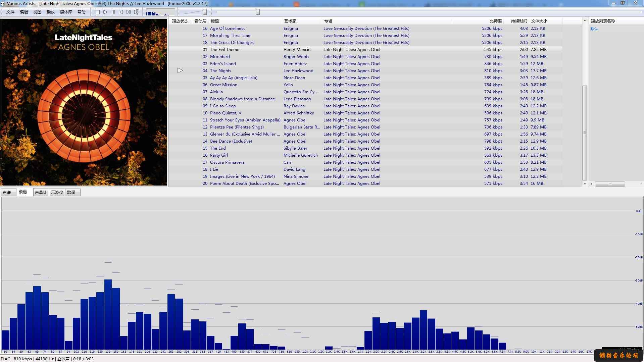
Task: Click the playlist manager horizontal scrollbar
Action: [610, 184]
